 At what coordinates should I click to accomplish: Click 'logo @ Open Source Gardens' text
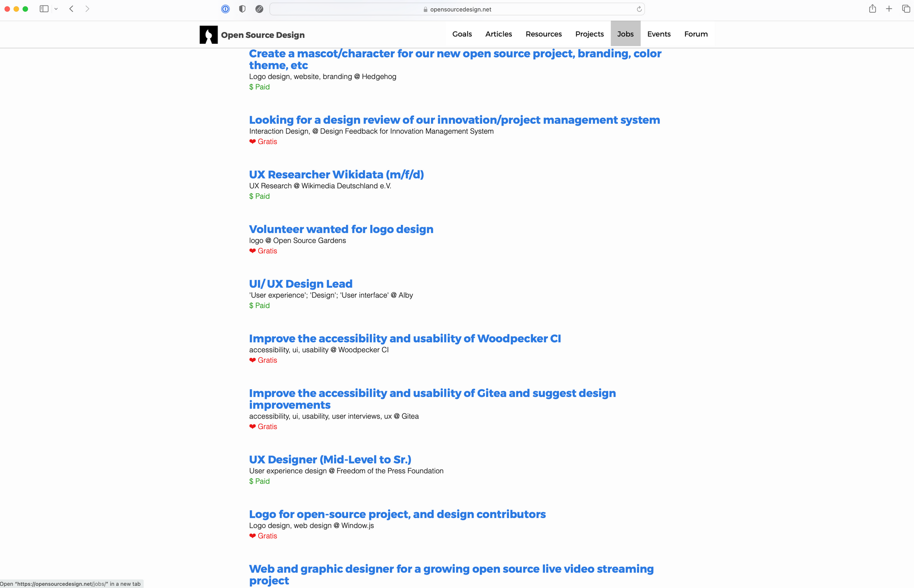(298, 241)
